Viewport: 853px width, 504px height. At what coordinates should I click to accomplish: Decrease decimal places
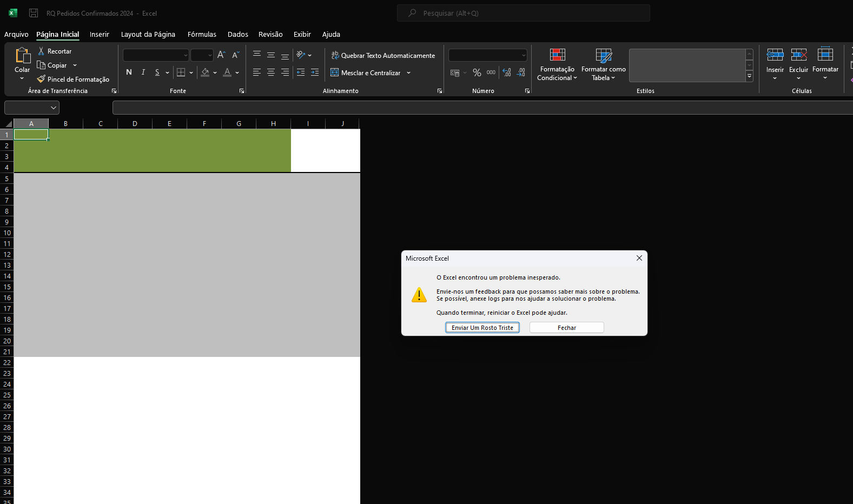(521, 72)
